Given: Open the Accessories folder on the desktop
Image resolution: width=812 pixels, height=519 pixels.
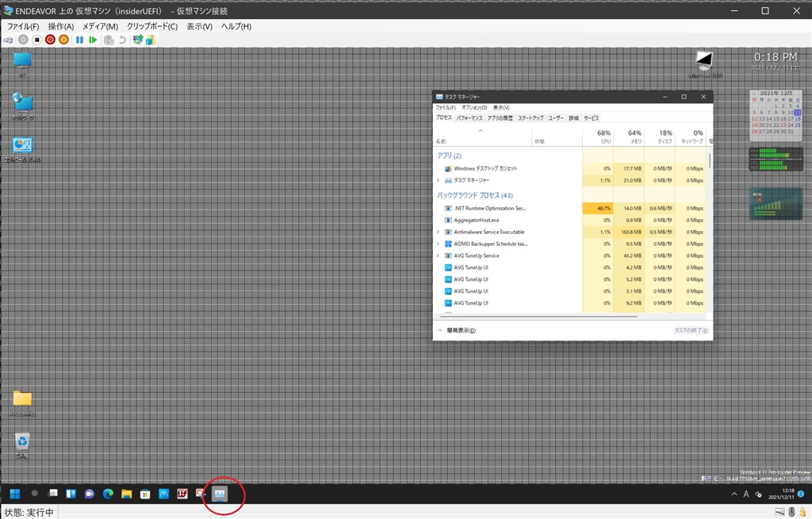Looking at the screenshot, I should [22, 403].
